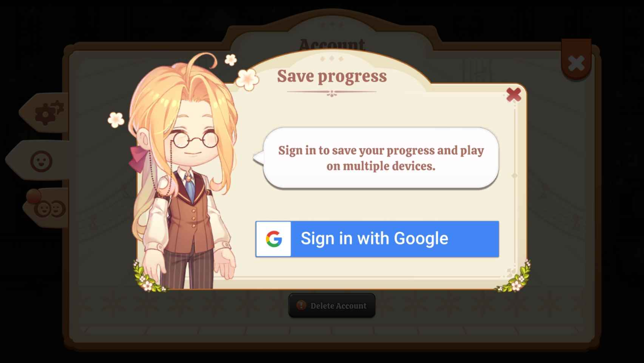Screen dimensions: 644x363
Task: Tap the pink ribbon bow on character's hair
Action: point(138,158)
